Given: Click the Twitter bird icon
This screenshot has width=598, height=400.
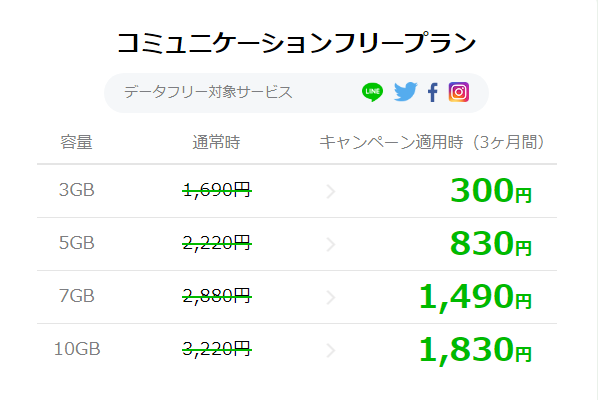Looking at the screenshot, I should [x=405, y=92].
